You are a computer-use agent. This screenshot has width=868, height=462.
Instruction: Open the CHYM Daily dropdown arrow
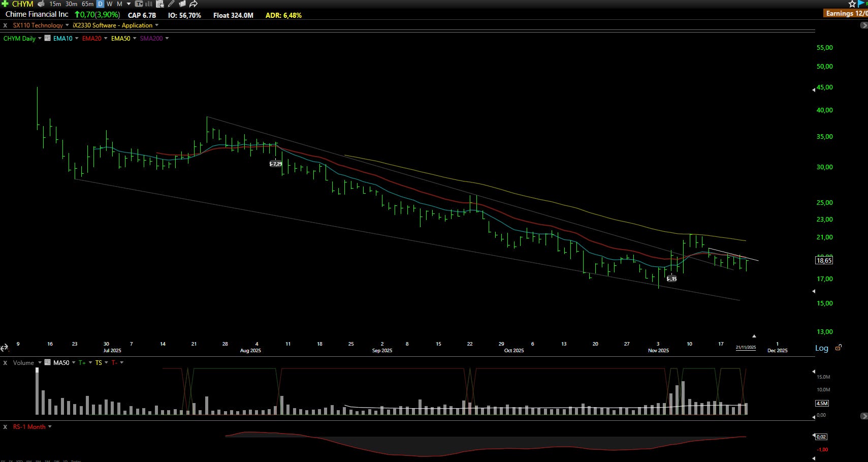coord(40,38)
